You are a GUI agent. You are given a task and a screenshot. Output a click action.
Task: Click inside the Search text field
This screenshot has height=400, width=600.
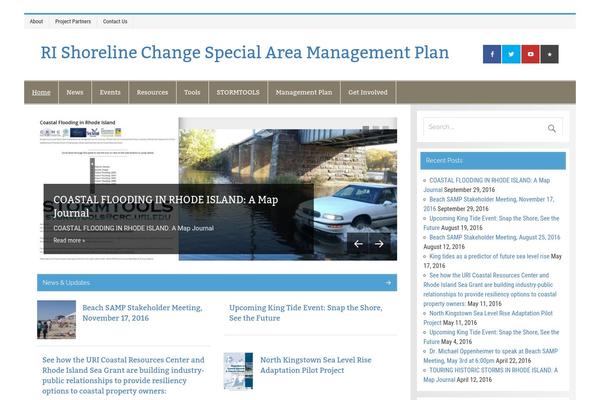(481, 128)
